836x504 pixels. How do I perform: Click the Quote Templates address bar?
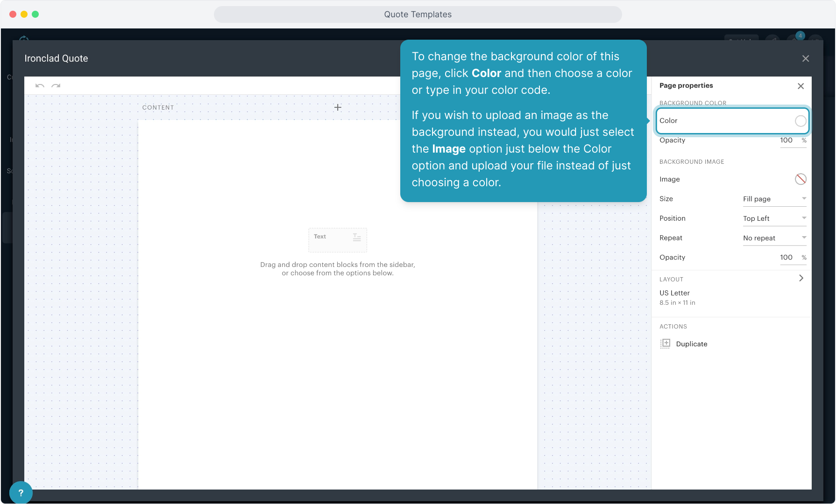click(x=418, y=14)
